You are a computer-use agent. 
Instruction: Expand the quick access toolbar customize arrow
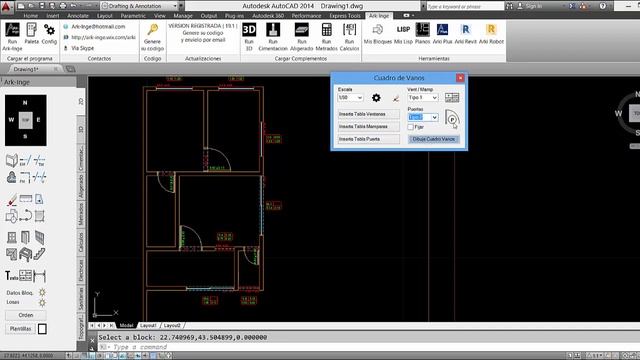pos(181,6)
